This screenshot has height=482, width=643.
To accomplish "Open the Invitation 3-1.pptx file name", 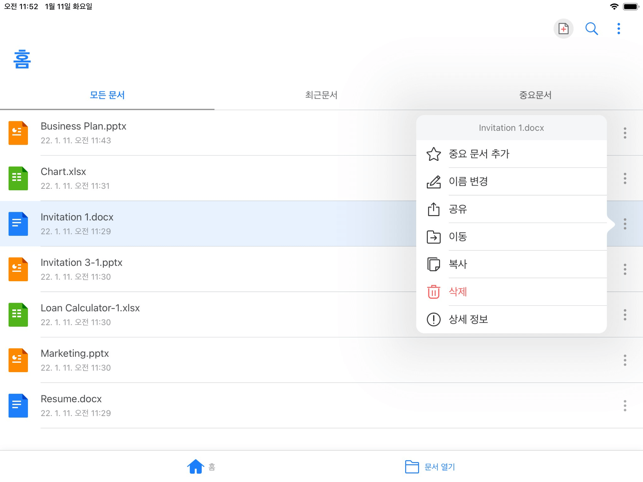I will [81, 263].
